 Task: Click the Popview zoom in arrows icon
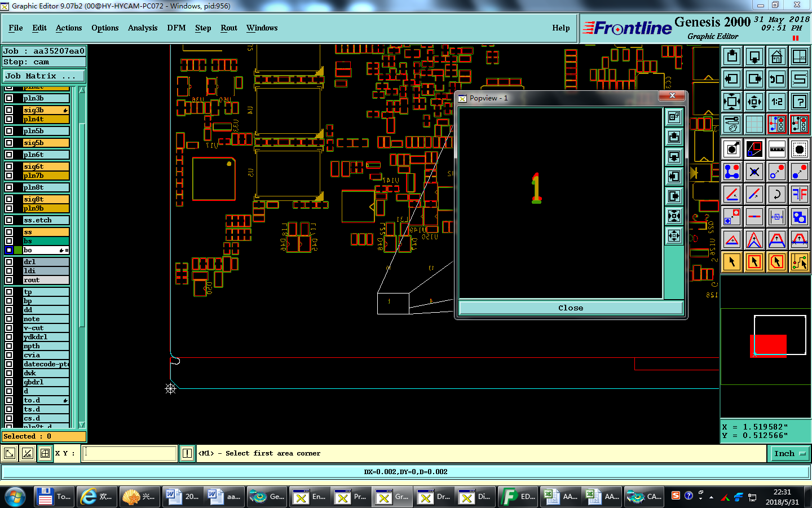[674, 216]
